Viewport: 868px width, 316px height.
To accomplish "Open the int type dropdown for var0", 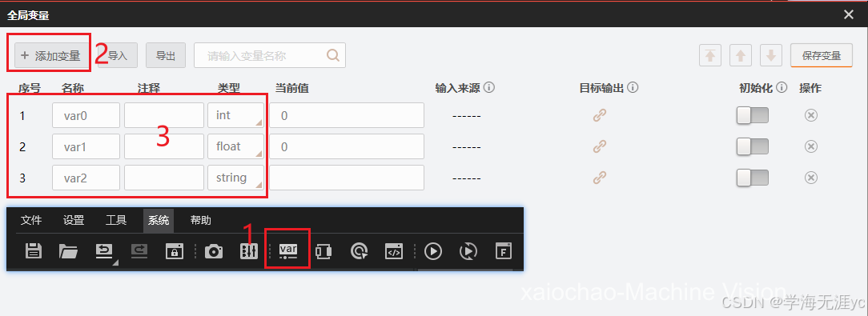I will click(236, 115).
